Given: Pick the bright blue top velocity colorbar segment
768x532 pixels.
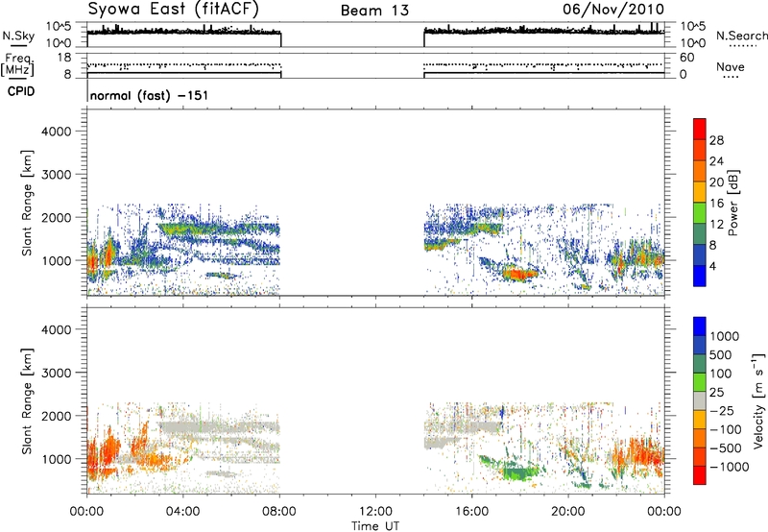Looking at the screenshot, I should point(700,326).
